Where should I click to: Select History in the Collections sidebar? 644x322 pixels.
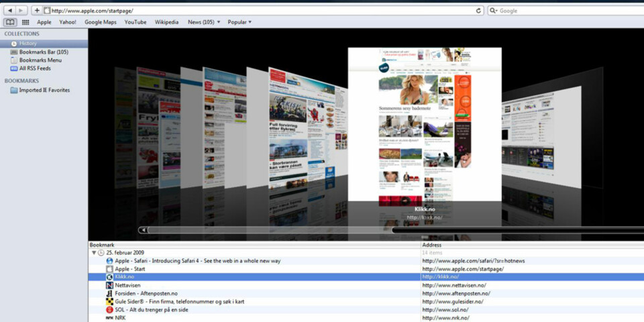click(28, 44)
